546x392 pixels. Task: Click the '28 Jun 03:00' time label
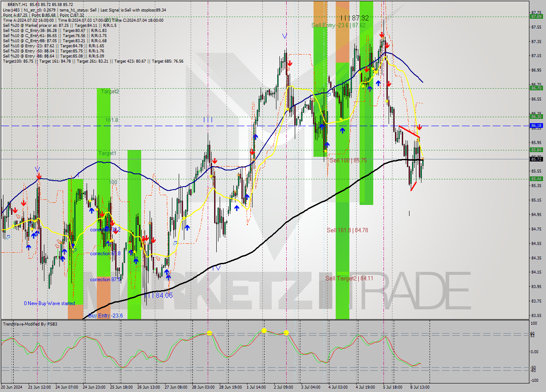click(203, 387)
